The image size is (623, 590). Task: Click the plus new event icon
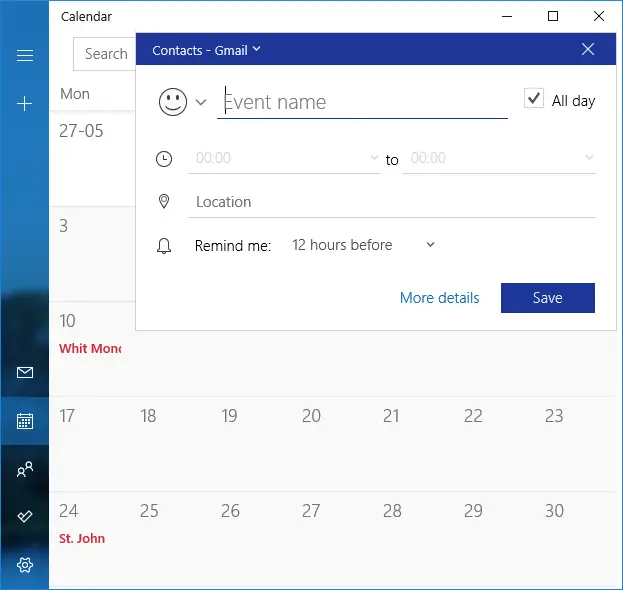(x=25, y=104)
